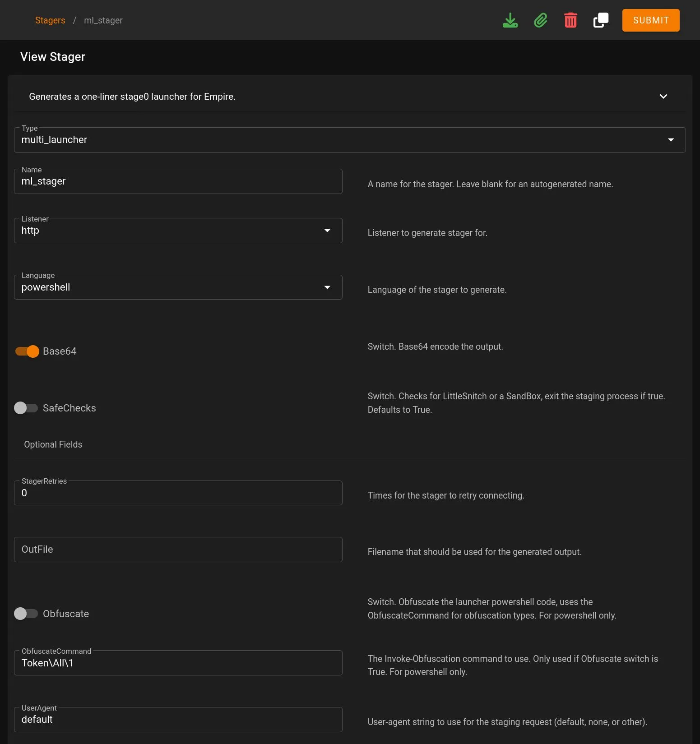Click the 'Listener to generate stager for.' description

(427, 233)
